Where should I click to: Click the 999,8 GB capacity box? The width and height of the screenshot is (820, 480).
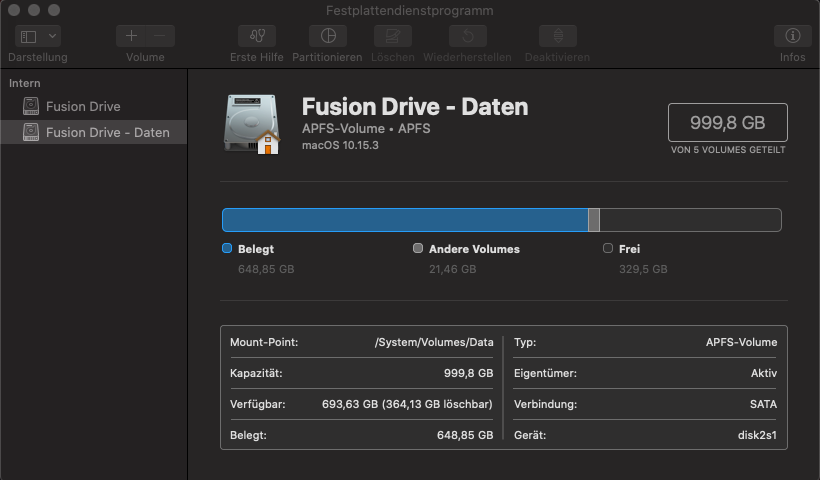(x=727, y=123)
